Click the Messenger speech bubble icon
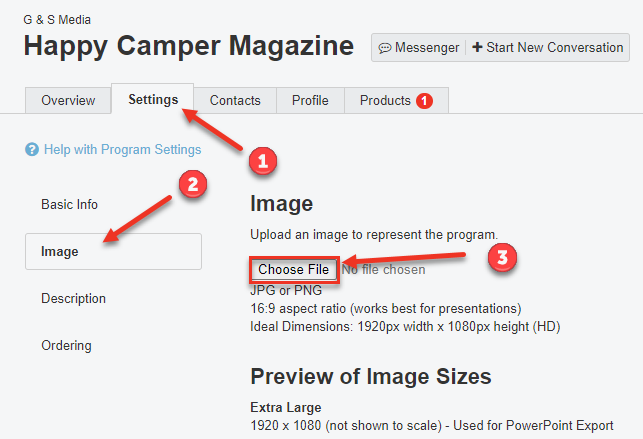The image size is (643, 439). 385,48
